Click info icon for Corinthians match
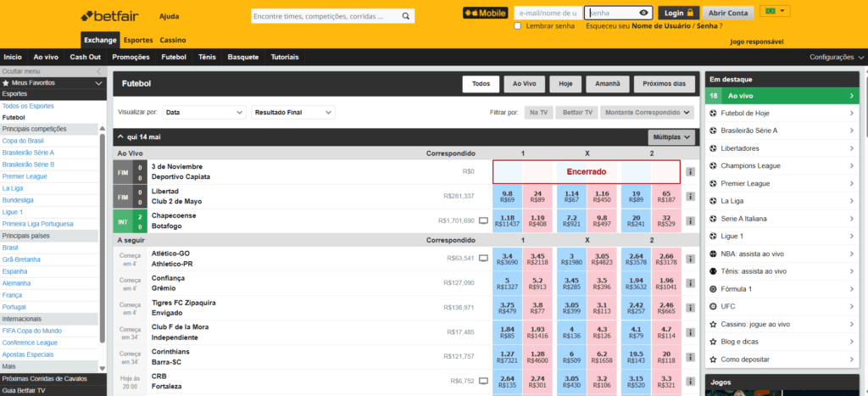 click(x=690, y=357)
